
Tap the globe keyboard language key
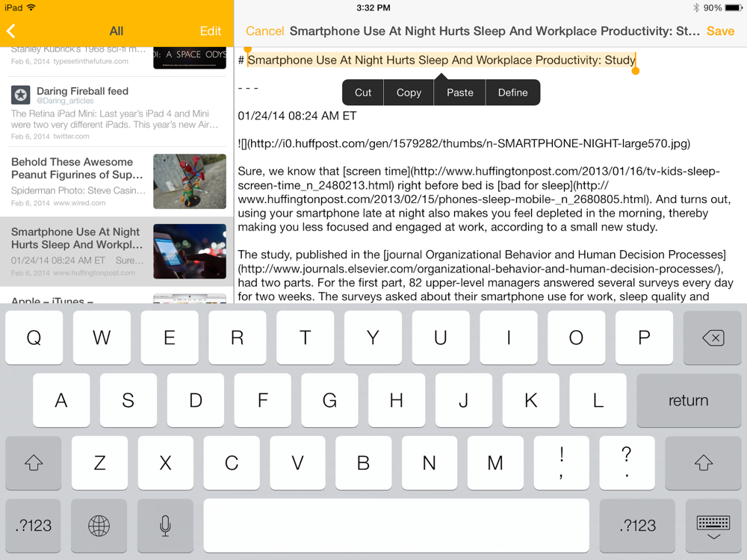99,526
